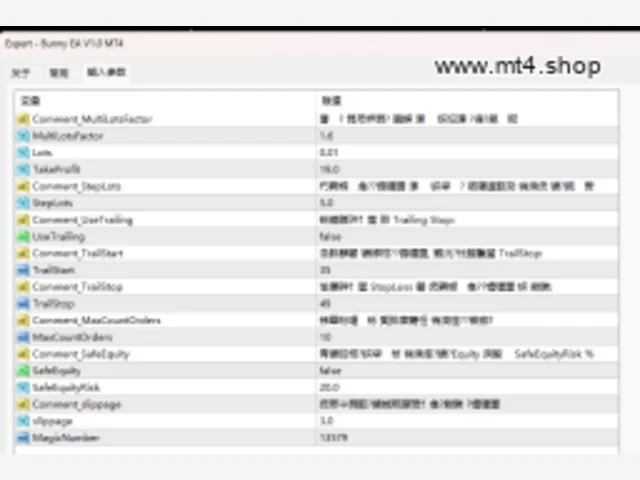Image resolution: width=640 pixels, height=480 pixels.
Task: Click the Comment_MultiLotsFactor row icon
Action: (23, 119)
